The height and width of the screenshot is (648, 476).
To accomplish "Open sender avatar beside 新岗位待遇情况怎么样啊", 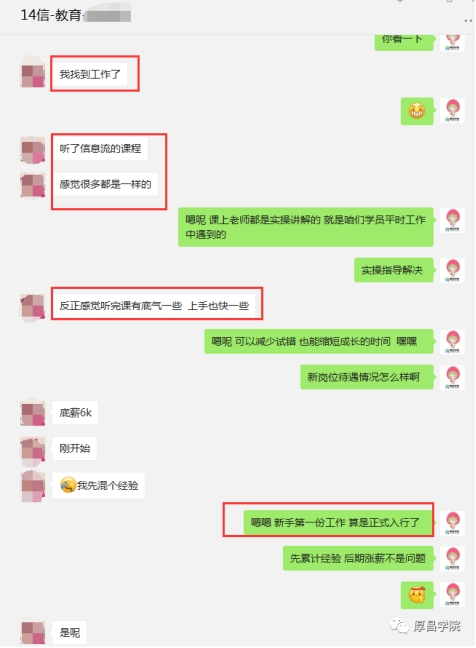I will [x=452, y=377].
